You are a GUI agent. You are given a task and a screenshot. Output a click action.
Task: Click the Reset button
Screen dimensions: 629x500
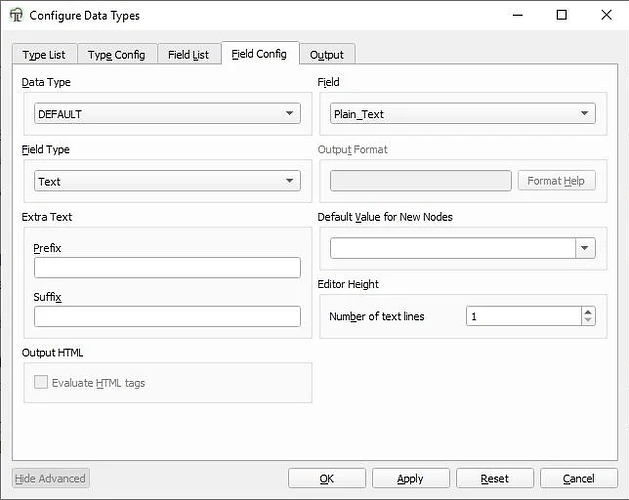494,479
